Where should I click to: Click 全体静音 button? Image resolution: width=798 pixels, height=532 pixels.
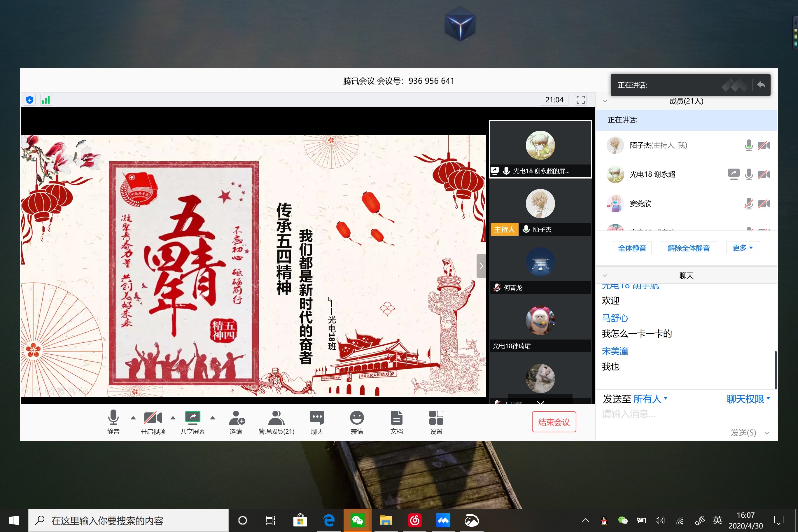(x=632, y=248)
